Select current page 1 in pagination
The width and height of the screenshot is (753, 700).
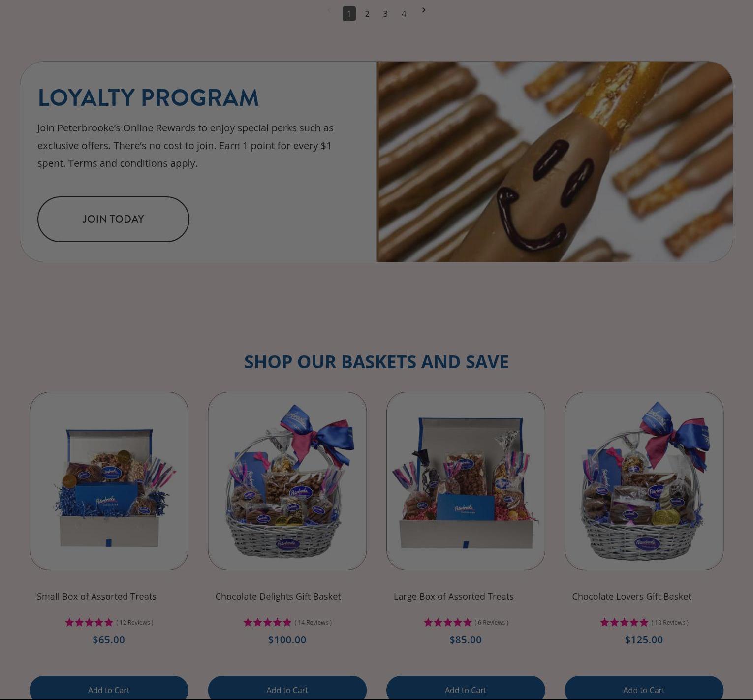coord(349,14)
